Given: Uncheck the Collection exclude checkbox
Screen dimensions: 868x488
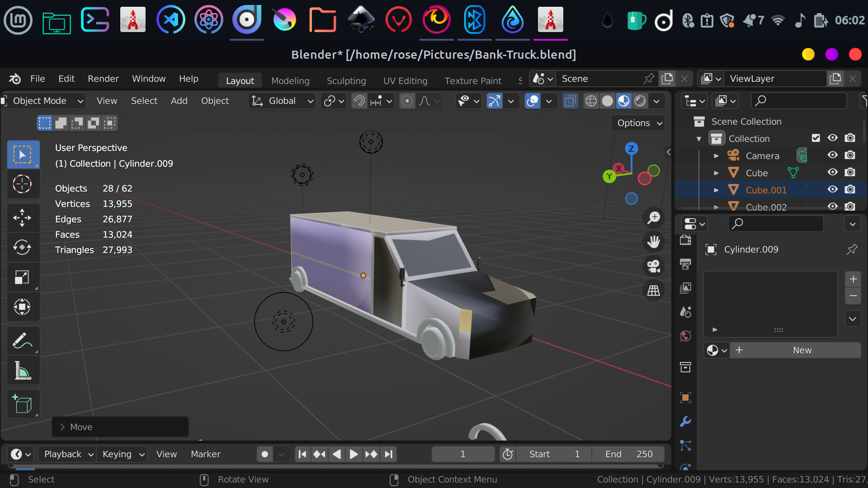Looking at the screenshot, I should click(816, 138).
